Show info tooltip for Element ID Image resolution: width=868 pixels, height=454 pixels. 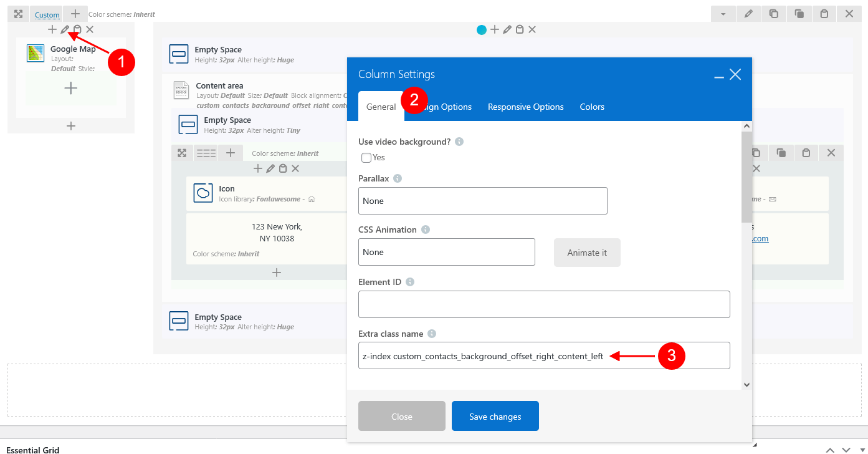pos(410,282)
